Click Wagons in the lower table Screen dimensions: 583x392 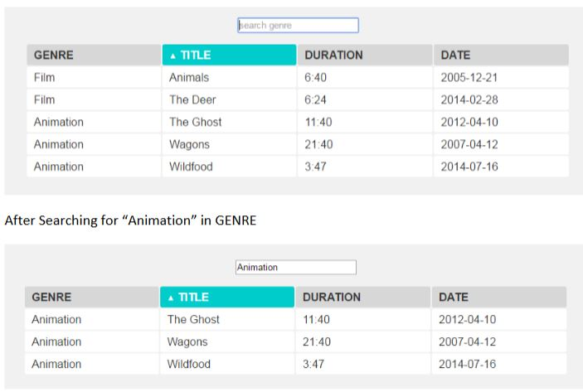click(x=187, y=342)
